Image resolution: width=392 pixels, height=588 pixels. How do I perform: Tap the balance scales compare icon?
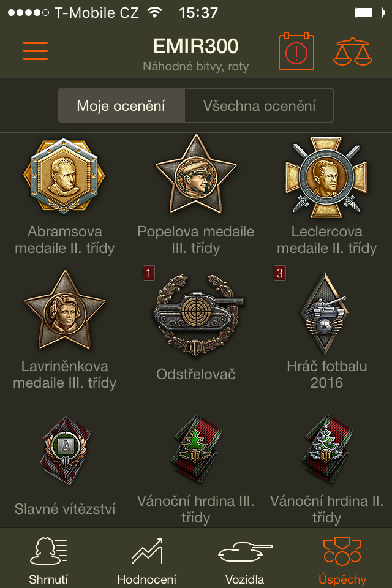click(x=353, y=51)
